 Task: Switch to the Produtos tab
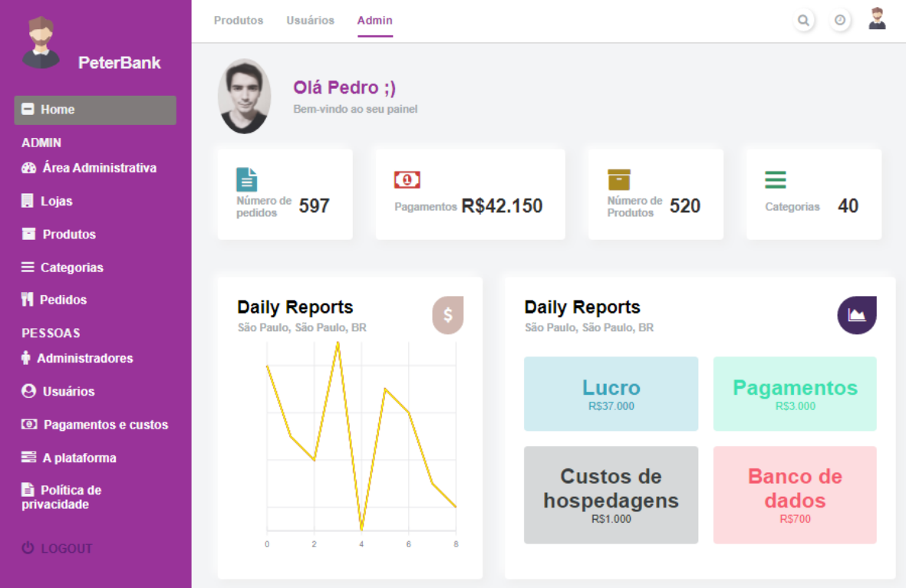[x=239, y=21]
